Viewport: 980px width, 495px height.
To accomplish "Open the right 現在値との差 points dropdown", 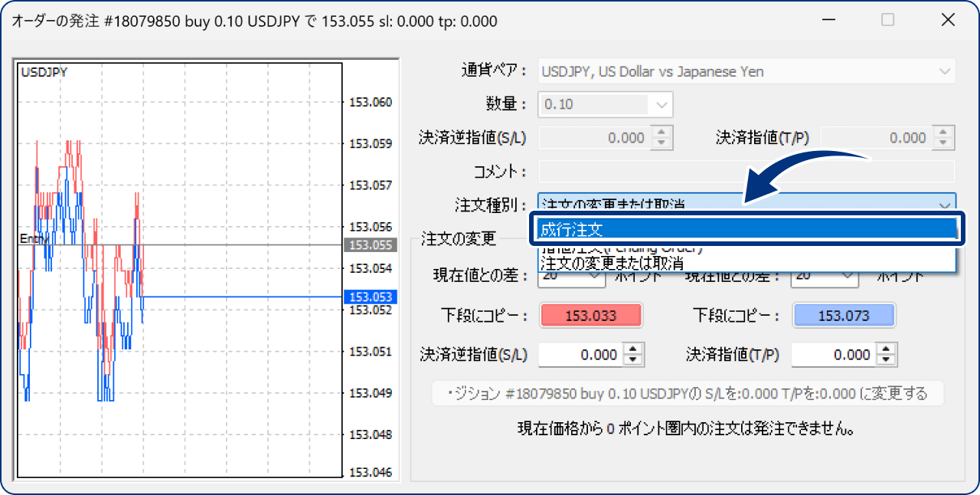I will (x=847, y=277).
